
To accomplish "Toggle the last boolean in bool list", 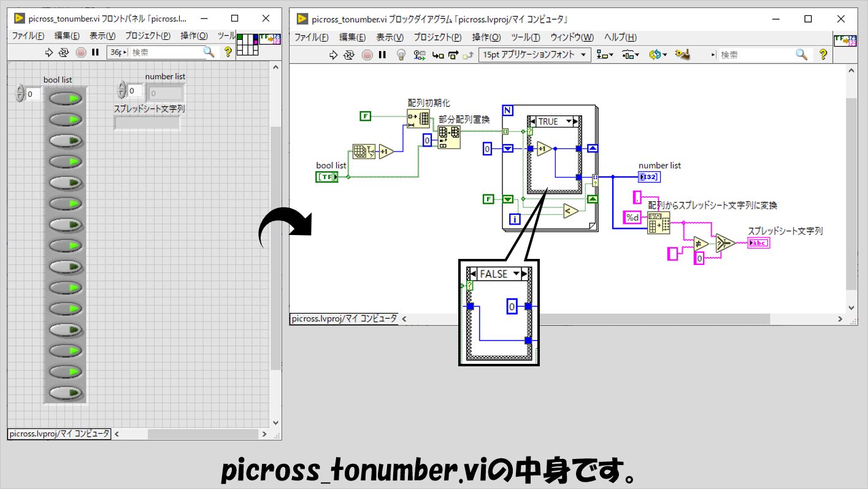I will tap(66, 392).
